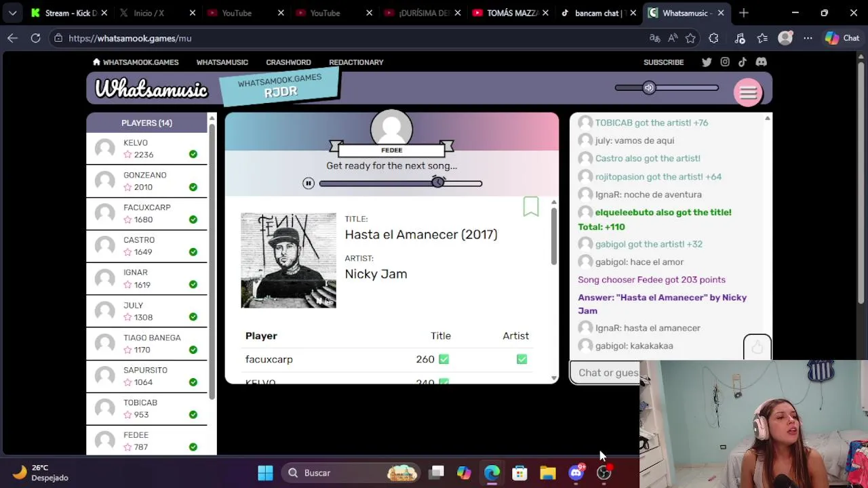This screenshot has height=488, width=868.
Task: Open Microsoft Edge from the taskbar
Action: [492, 472]
